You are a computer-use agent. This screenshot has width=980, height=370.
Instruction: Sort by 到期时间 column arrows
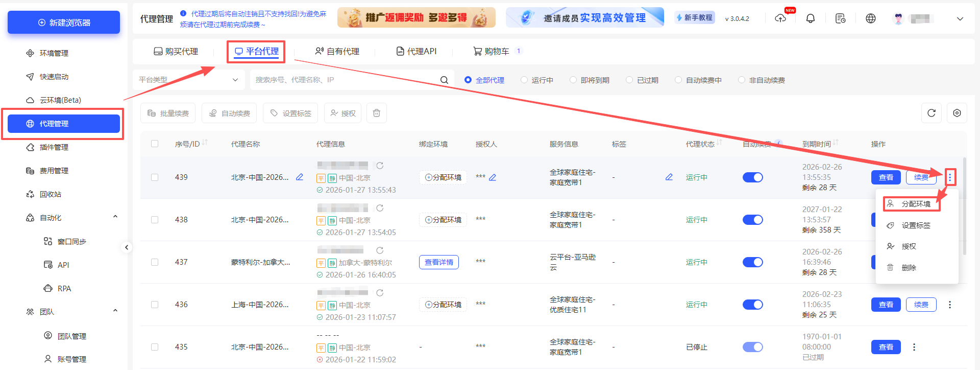(836, 143)
